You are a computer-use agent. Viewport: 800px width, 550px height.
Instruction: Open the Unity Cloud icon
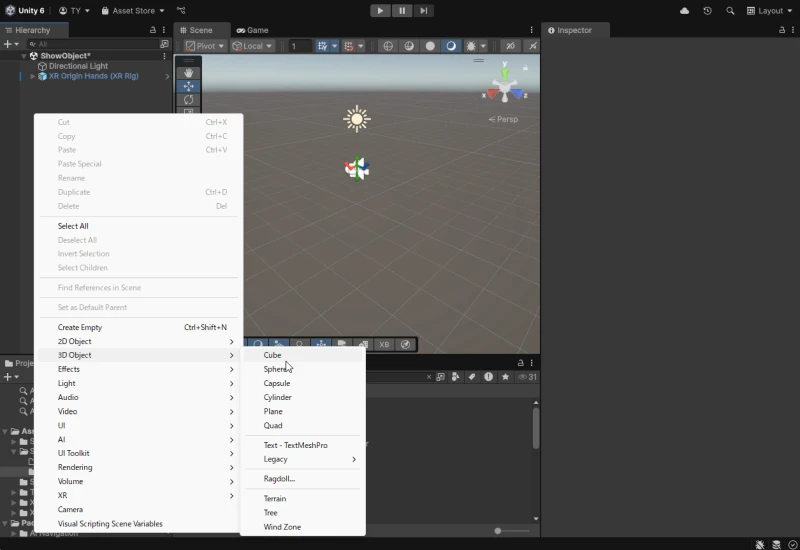[x=685, y=11]
